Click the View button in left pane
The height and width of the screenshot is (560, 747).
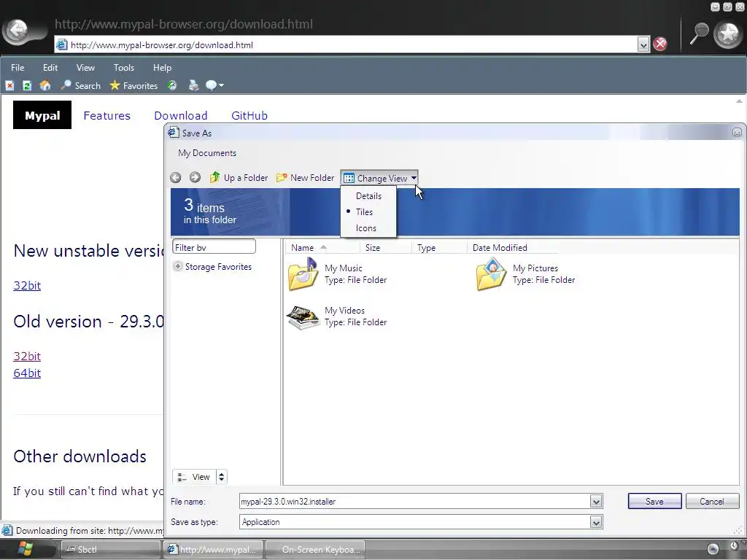(194, 477)
